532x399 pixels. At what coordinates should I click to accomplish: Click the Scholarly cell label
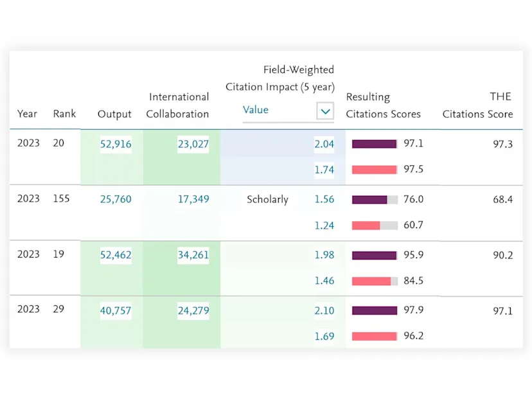coord(267,199)
